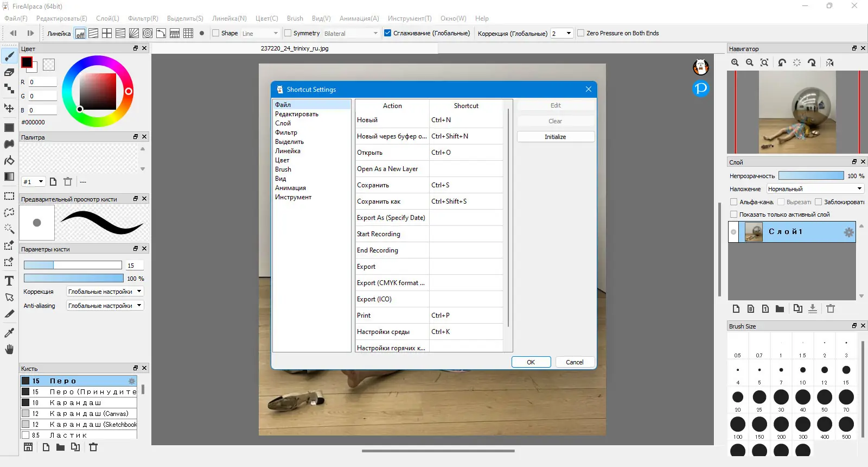Toggle the Symmetry checkbox
This screenshot has width=868, height=467.
288,33
